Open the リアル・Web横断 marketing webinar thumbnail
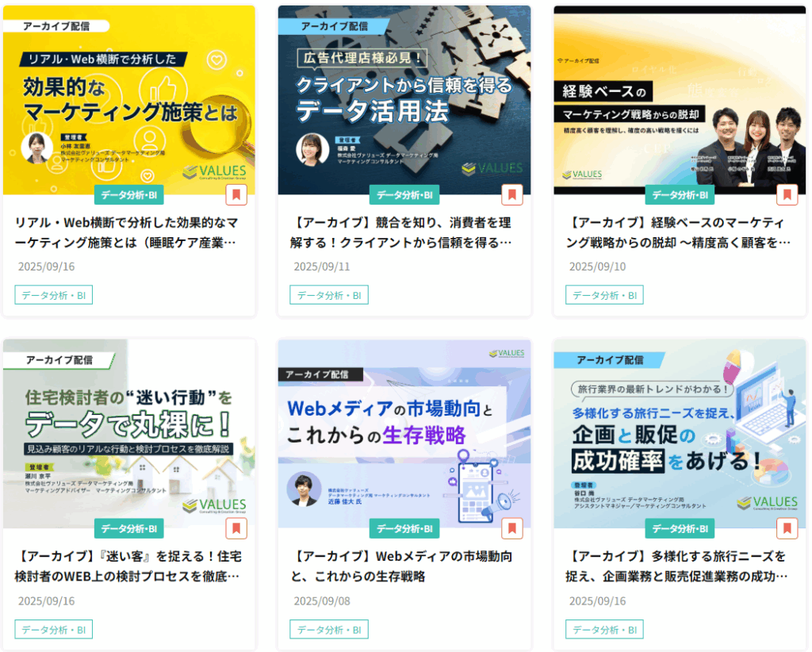 pos(129,99)
